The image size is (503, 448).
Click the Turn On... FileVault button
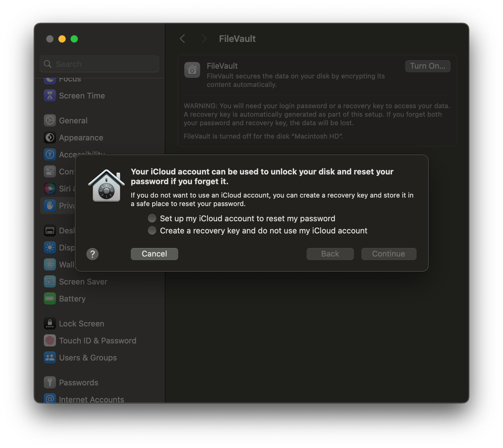pos(428,66)
